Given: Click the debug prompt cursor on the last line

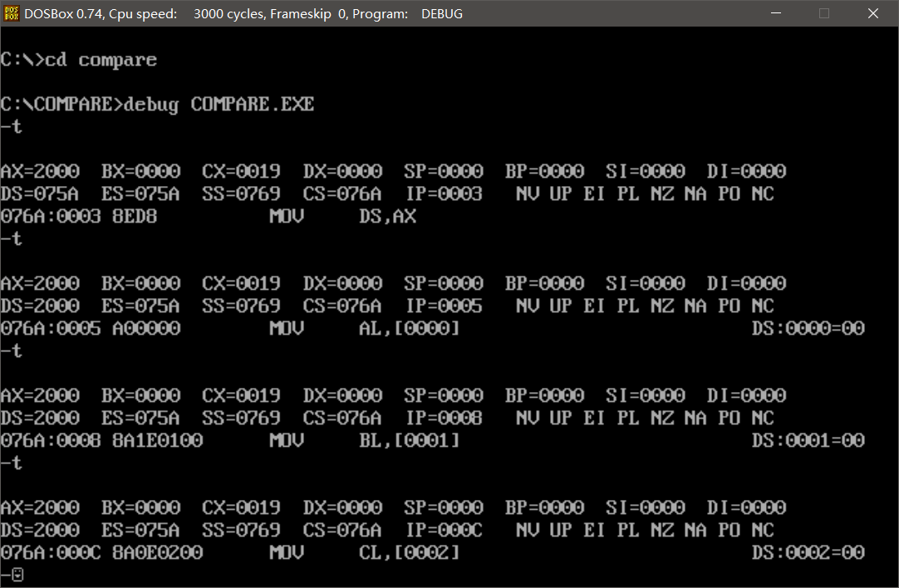Looking at the screenshot, I should point(17,574).
